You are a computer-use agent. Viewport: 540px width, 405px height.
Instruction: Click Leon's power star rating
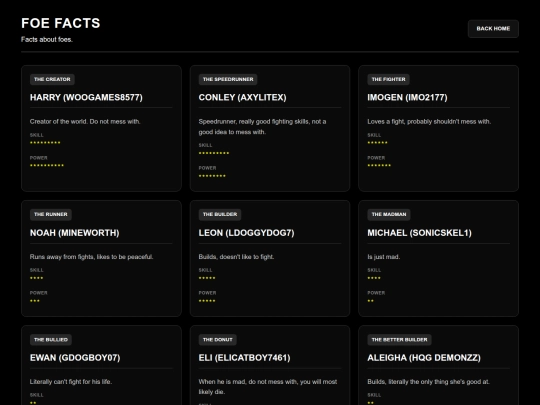[x=207, y=301]
